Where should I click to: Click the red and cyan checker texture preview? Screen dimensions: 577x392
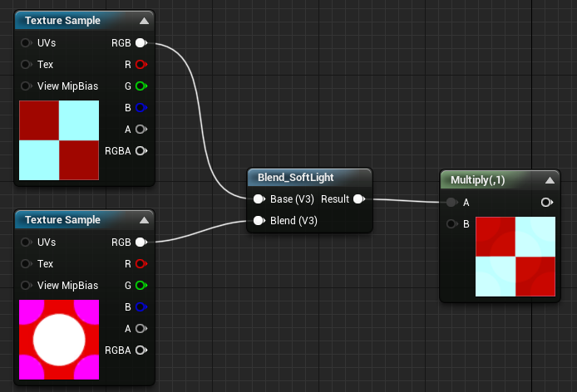(59, 140)
